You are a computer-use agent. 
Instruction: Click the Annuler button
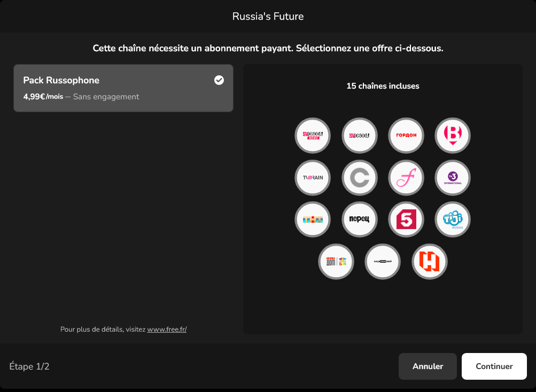click(x=428, y=366)
